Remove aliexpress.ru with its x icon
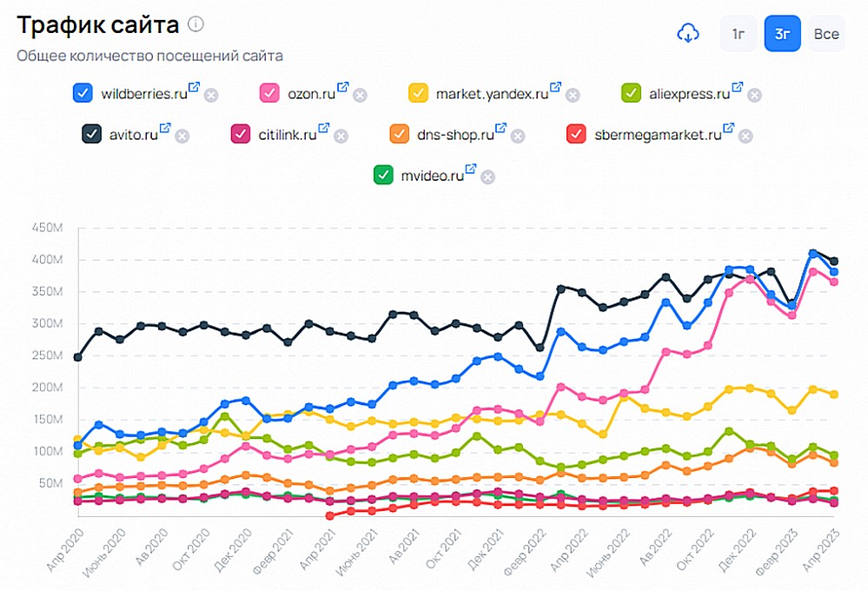This screenshot has width=868, height=591. tap(755, 95)
